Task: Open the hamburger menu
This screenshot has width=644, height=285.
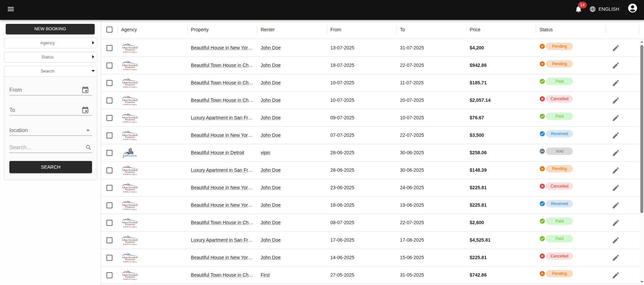Action: [11, 9]
